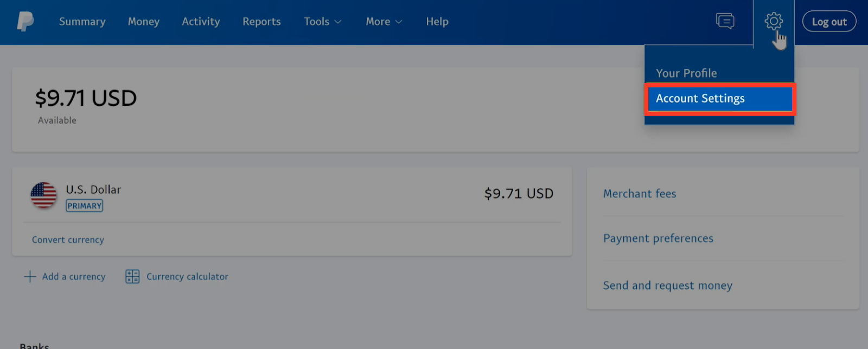Switch to the Activity tab
Viewport: 868px width, 349px height.
coord(201,22)
